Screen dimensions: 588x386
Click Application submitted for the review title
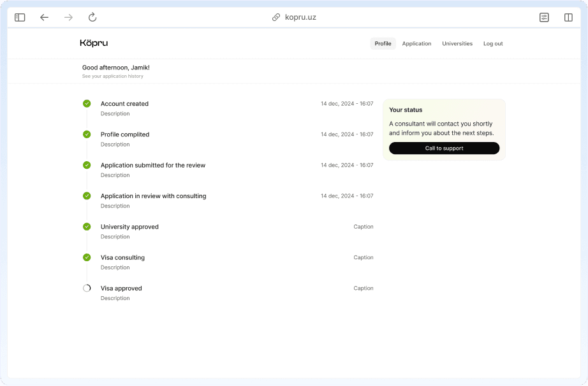(153, 165)
